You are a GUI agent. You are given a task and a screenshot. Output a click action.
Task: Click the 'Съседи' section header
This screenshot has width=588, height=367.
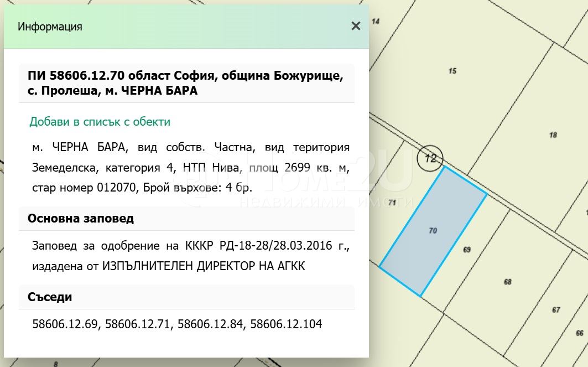point(50,297)
